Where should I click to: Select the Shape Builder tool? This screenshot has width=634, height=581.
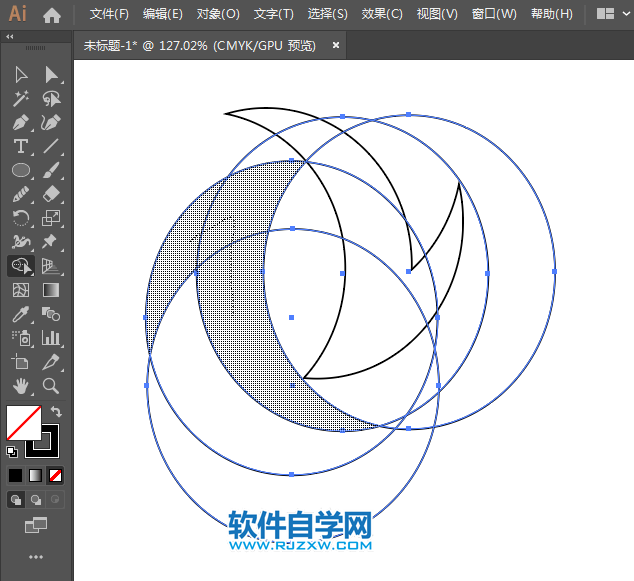[21, 266]
